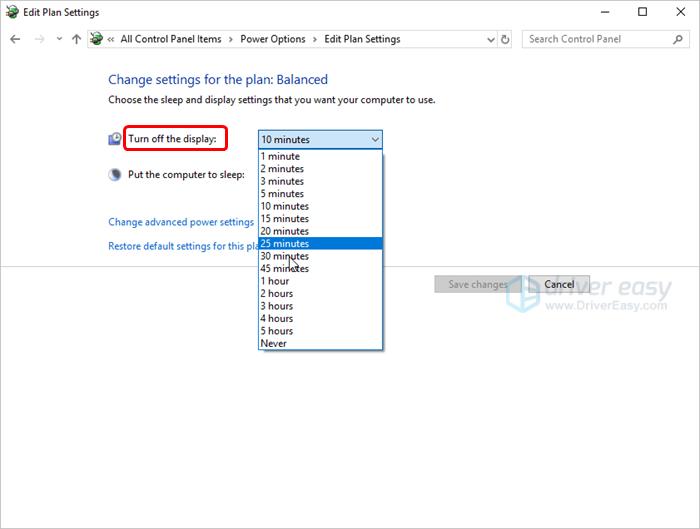700x529 pixels.
Task: Select 30 minutes from the list
Action: pyautogui.click(x=320, y=256)
